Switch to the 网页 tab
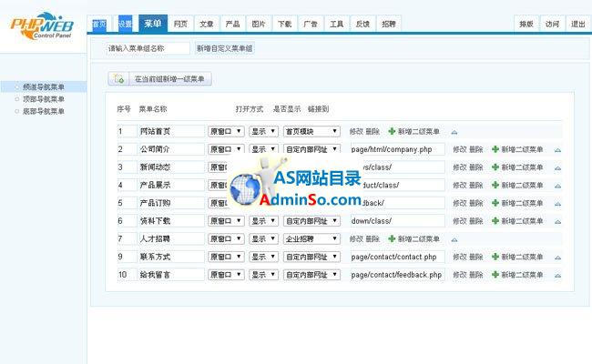 tap(180, 25)
